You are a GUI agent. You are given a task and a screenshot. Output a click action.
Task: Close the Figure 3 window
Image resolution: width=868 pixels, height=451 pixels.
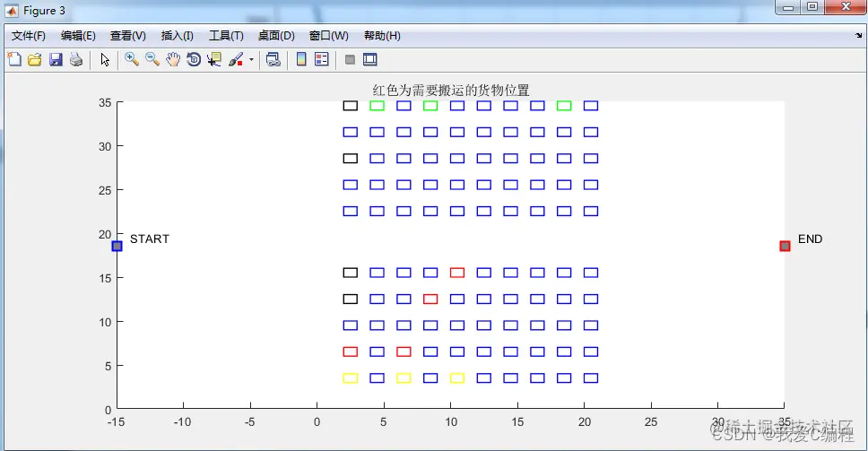click(x=846, y=8)
